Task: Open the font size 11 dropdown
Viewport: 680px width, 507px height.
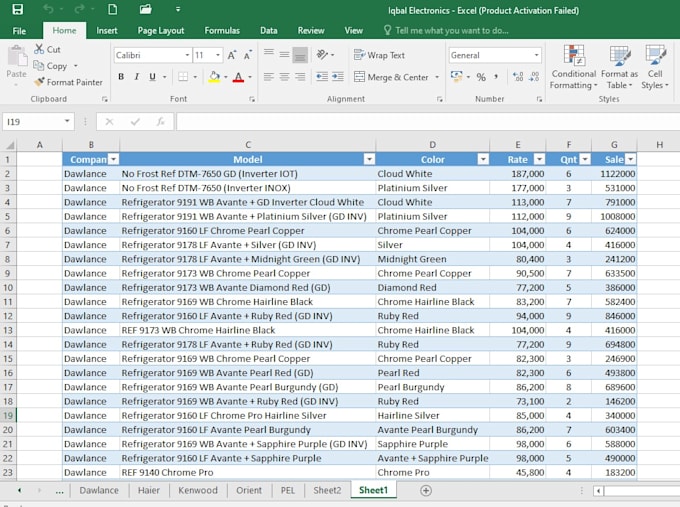Action: (x=218, y=55)
